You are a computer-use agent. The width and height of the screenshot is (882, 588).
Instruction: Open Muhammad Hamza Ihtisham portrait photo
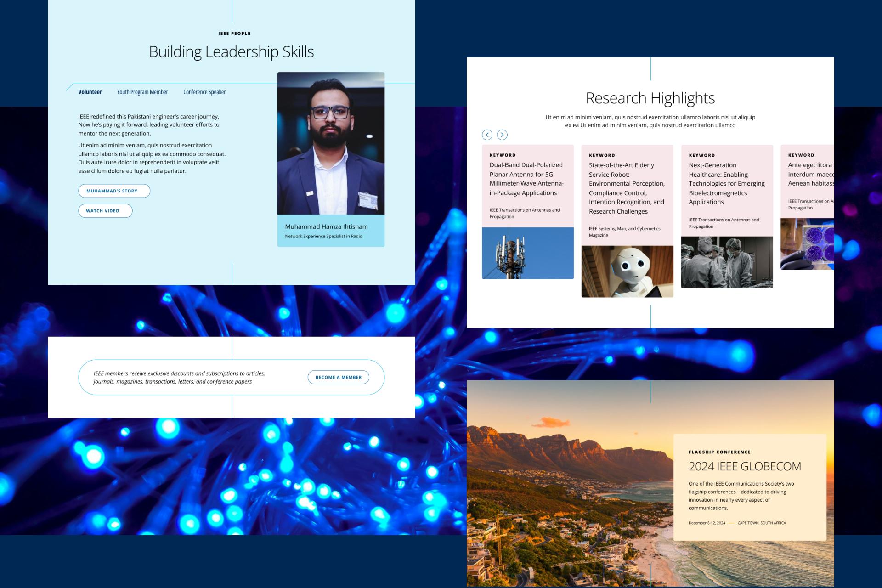click(x=331, y=143)
